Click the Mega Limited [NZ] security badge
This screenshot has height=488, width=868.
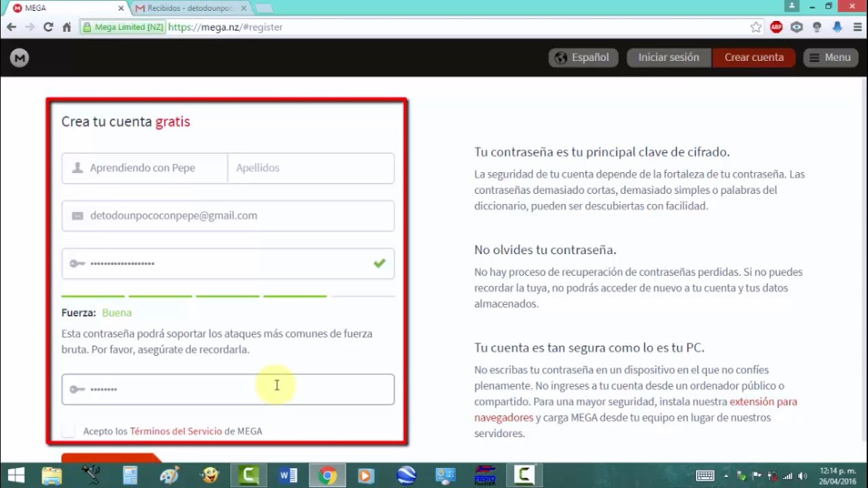point(122,27)
